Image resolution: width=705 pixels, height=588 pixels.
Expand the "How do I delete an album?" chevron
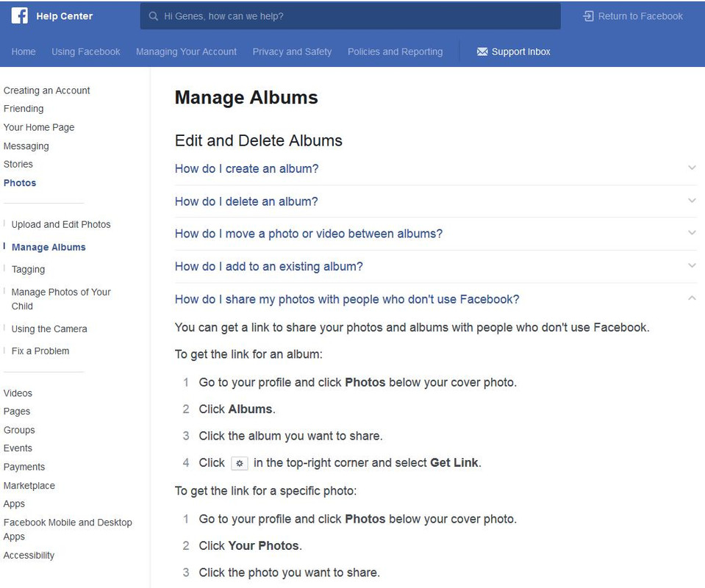pos(692,201)
